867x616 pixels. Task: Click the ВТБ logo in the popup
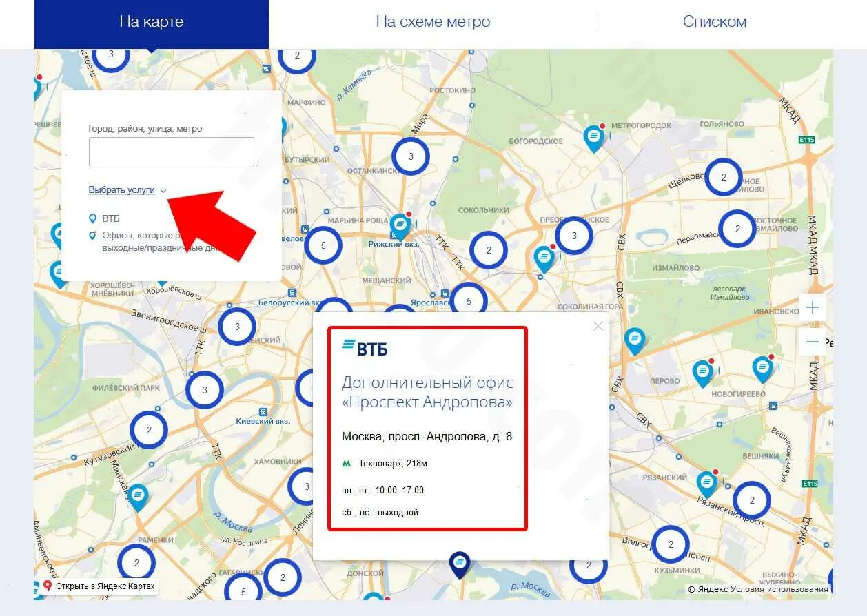tap(365, 349)
